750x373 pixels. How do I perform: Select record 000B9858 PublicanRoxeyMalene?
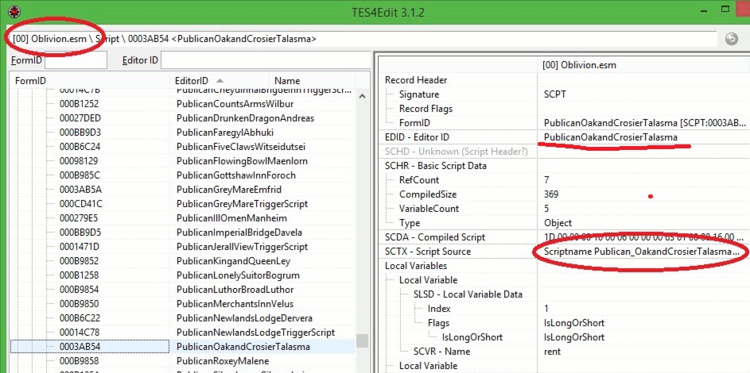(182, 361)
